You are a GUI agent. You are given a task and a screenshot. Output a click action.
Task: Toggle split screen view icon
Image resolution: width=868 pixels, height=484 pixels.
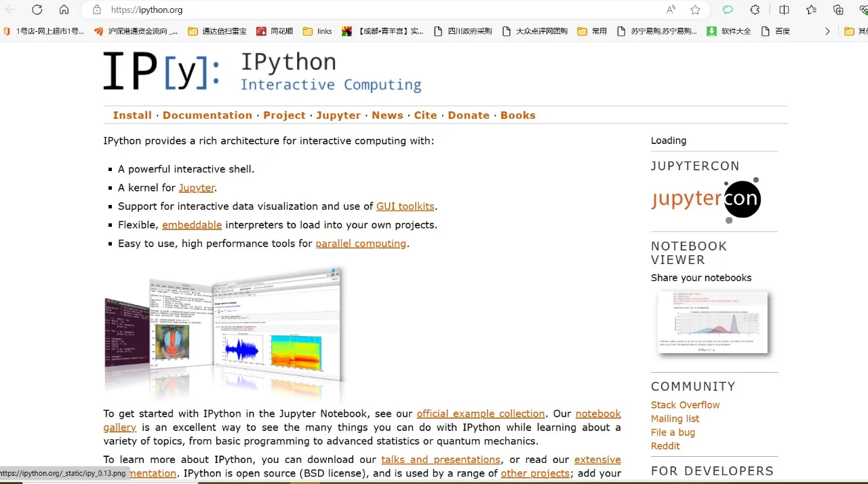[x=784, y=10]
